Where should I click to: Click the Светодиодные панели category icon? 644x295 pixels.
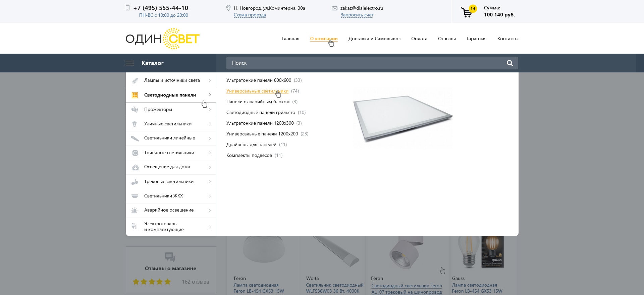tap(135, 95)
